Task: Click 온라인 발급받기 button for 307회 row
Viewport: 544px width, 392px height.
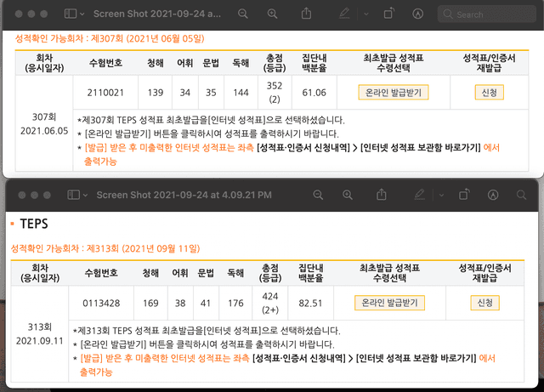Action: tap(394, 93)
